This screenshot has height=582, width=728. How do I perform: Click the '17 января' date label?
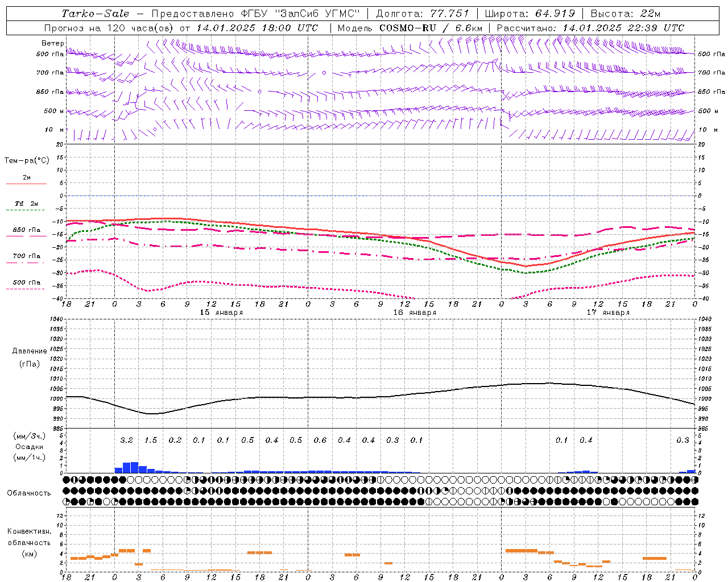pyautogui.click(x=608, y=313)
